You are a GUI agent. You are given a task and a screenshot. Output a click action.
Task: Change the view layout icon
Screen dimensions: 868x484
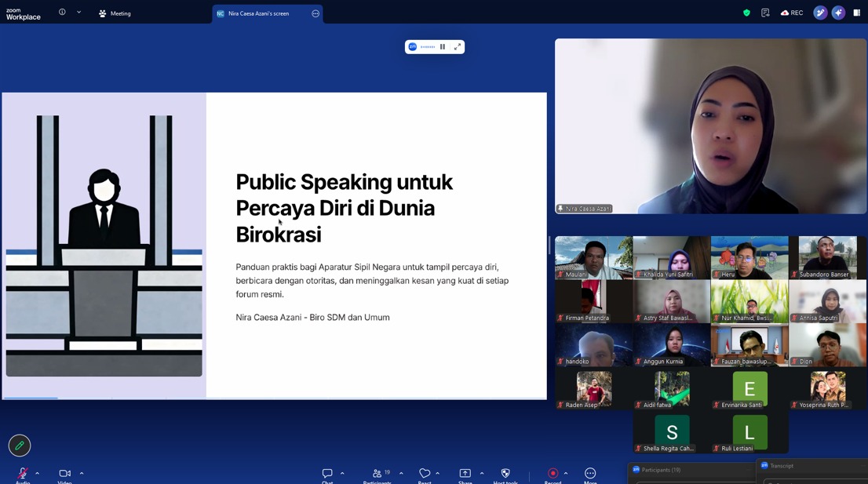point(857,13)
